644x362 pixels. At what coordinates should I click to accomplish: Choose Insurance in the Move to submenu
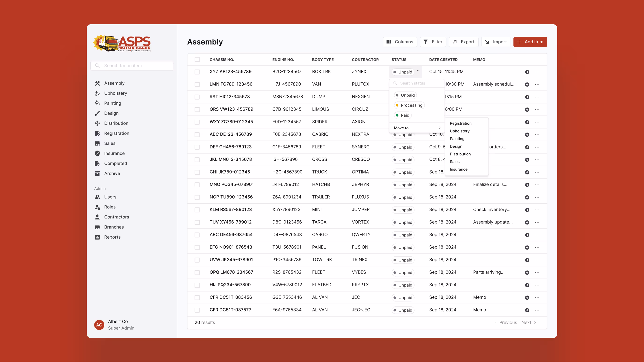click(458, 169)
